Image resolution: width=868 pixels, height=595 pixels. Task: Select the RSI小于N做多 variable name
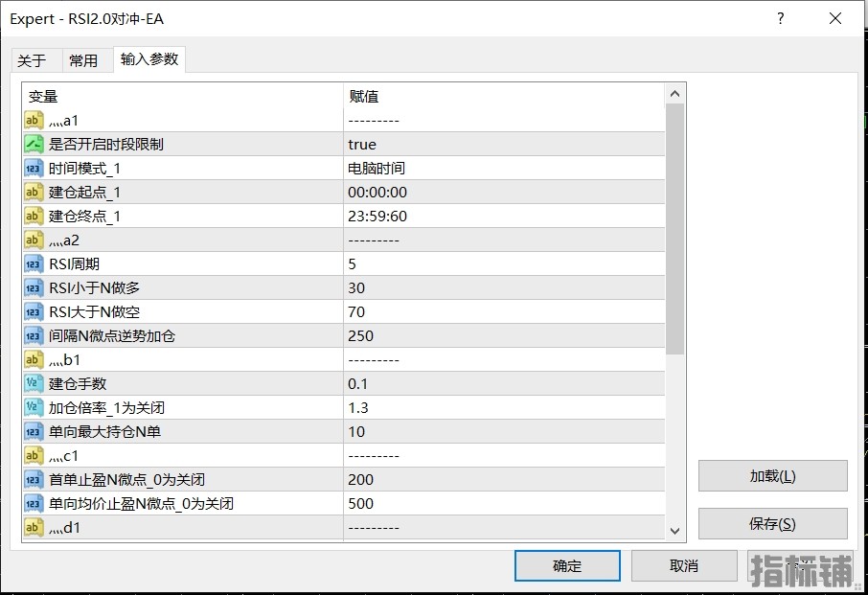[94, 287]
